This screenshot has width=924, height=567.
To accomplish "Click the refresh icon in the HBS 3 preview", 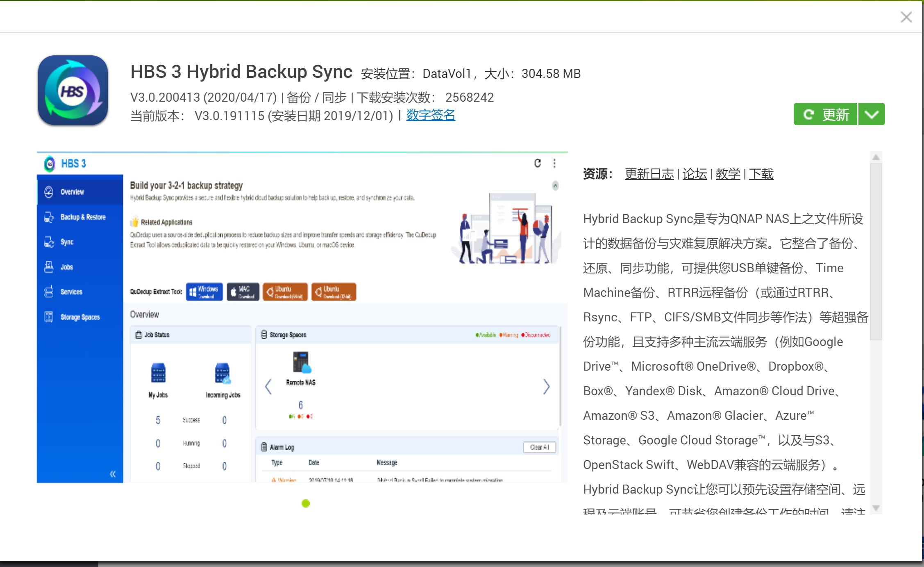I will 537,163.
